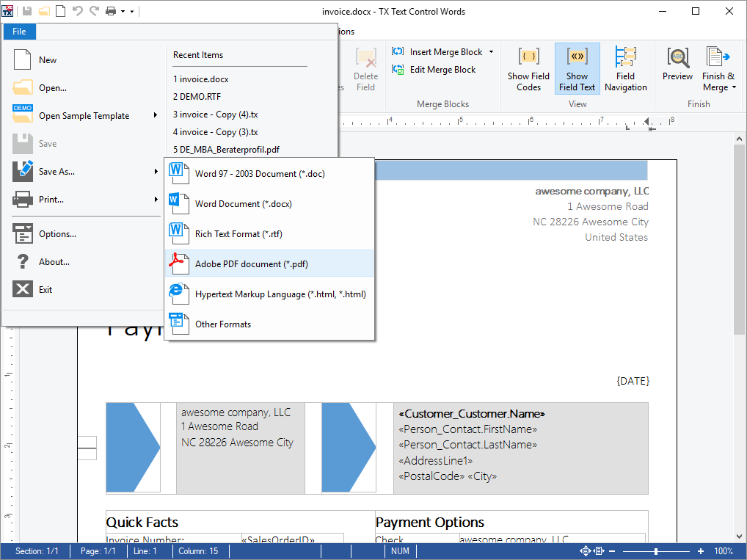Click the «Person_Contact.FirstName» merge field
Screen dimensions: 747x560
468,429
